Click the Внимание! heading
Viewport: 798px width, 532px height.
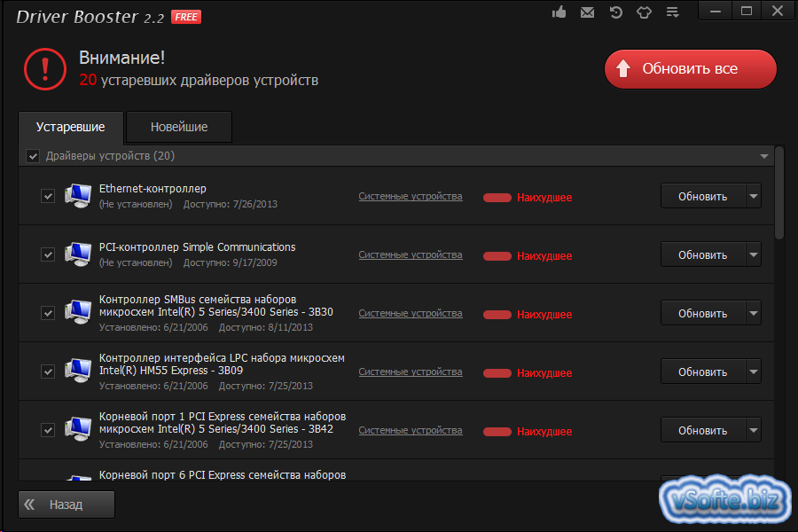point(121,58)
